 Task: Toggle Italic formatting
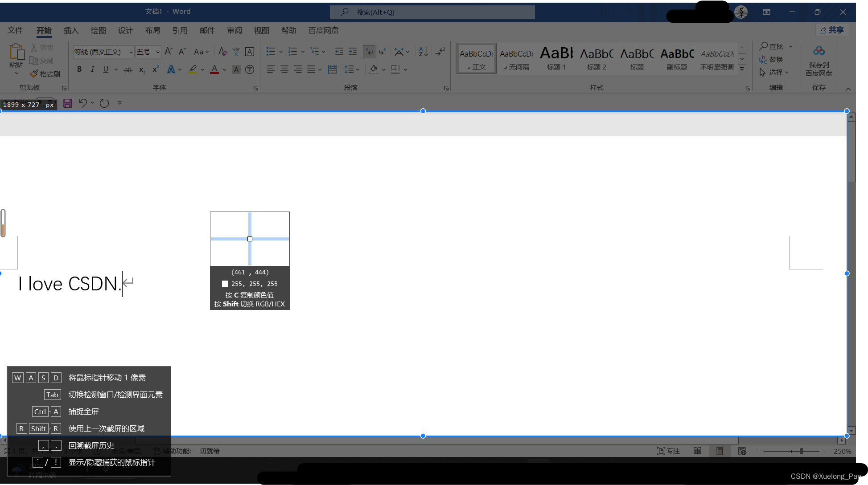(x=92, y=69)
